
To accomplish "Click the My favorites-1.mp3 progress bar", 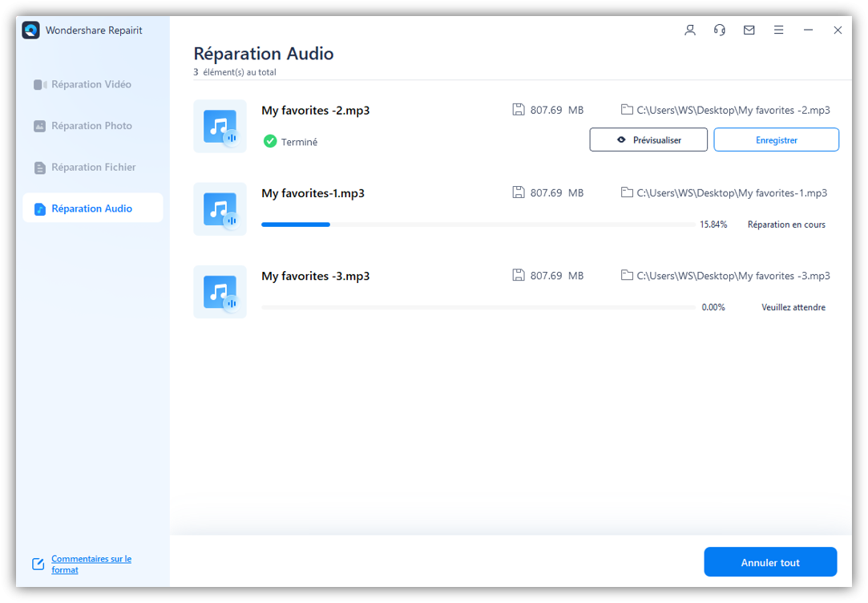I will (478, 225).
